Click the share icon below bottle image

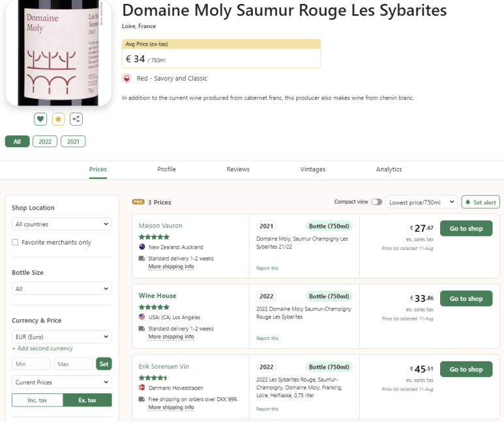click(76, 119)
